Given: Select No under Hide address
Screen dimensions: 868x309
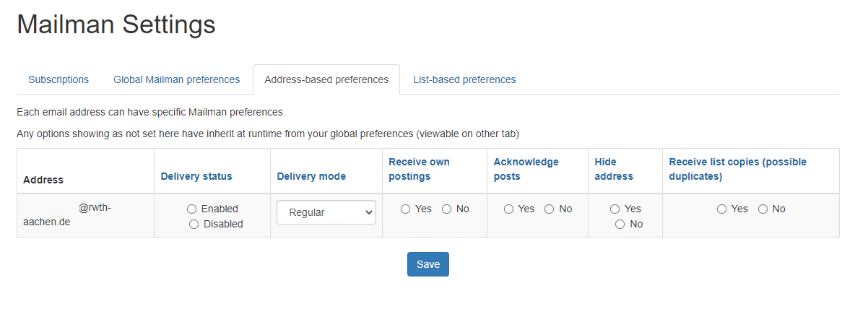Looking at the screenshot, I should [620, 225].
